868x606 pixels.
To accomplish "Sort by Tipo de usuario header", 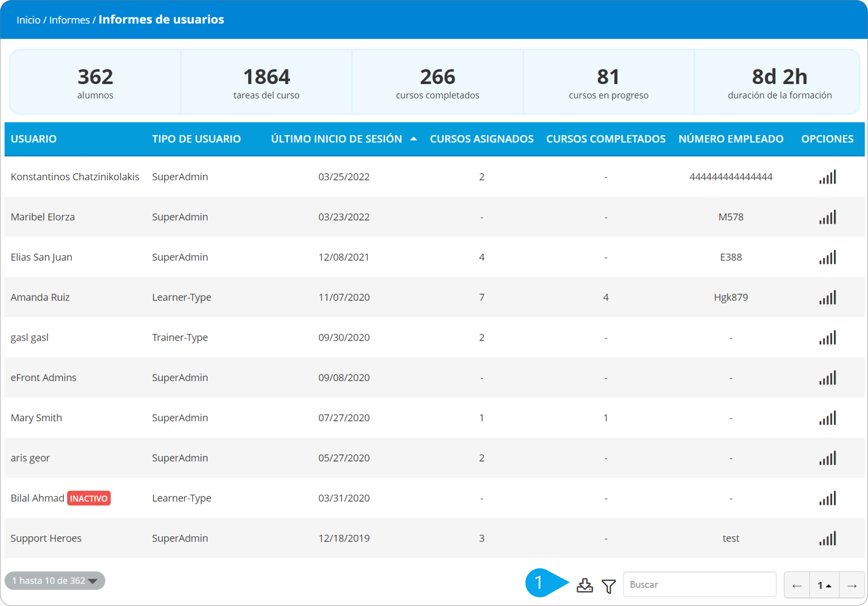I will [x=196, y=139].
